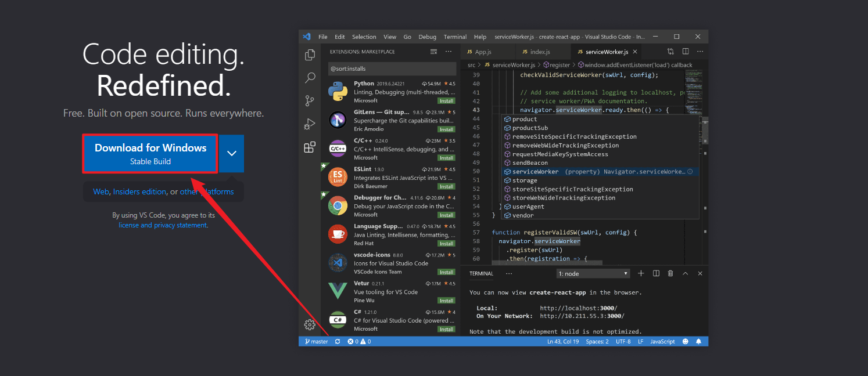Open the Explorer icon in VS Code activity bar
Viewport: 868px width, 376px height.
click(x=310, y=55)
